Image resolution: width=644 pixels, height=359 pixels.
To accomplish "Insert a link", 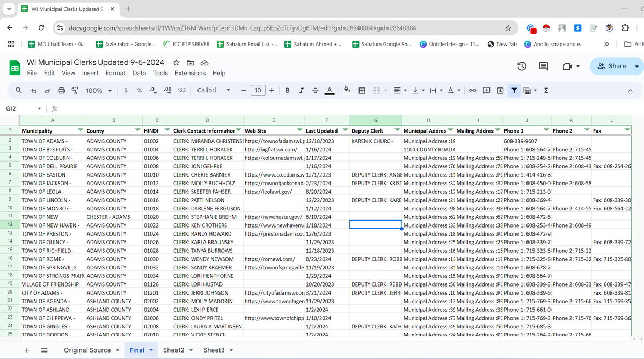I will tap(473, 91).
